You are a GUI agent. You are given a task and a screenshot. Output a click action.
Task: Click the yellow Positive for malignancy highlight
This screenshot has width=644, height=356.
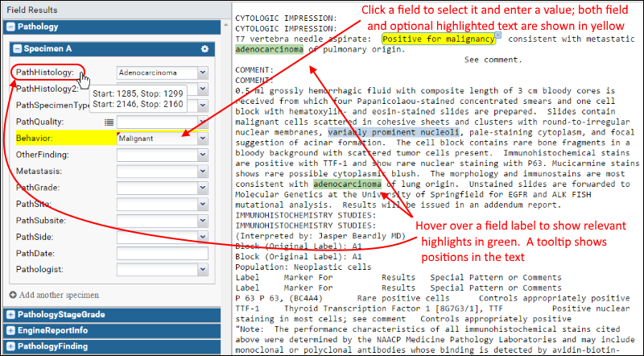pyautogui.click(x=438, y=39)
